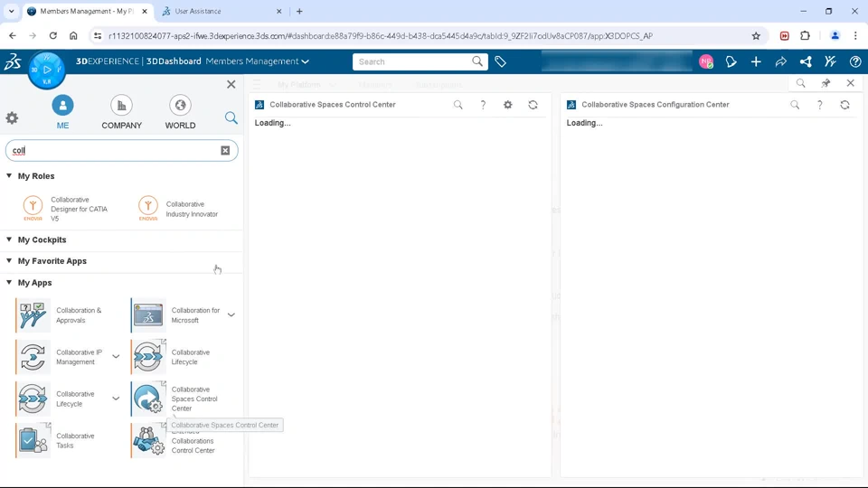The image size is (868, 488).
Task: Go back in browser history
Action: pyautogui.click(x=13, y=36)
